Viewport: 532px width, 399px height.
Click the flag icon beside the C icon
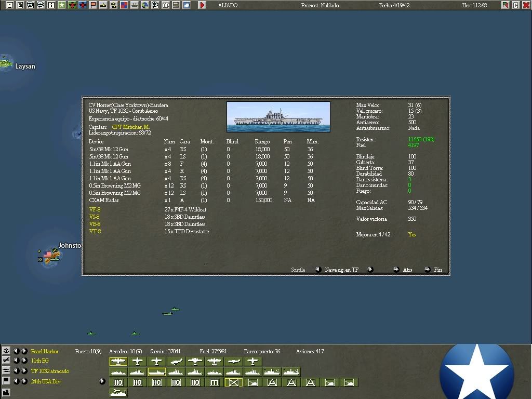505,5
